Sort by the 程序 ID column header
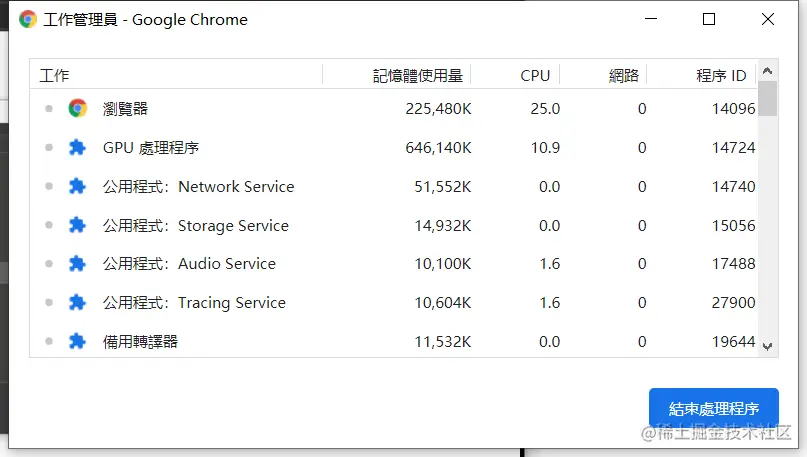 721,75
